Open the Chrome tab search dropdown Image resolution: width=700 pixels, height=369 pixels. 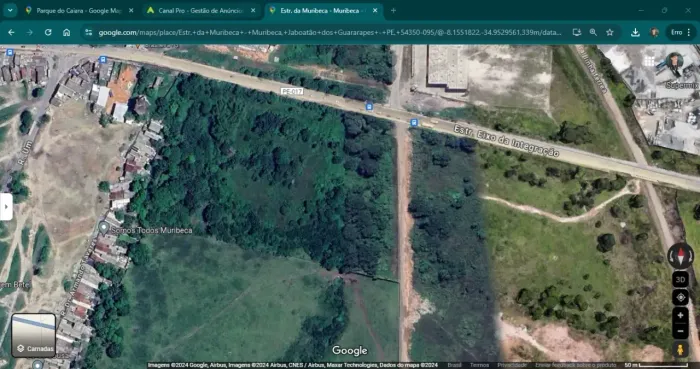click(10, 10)
